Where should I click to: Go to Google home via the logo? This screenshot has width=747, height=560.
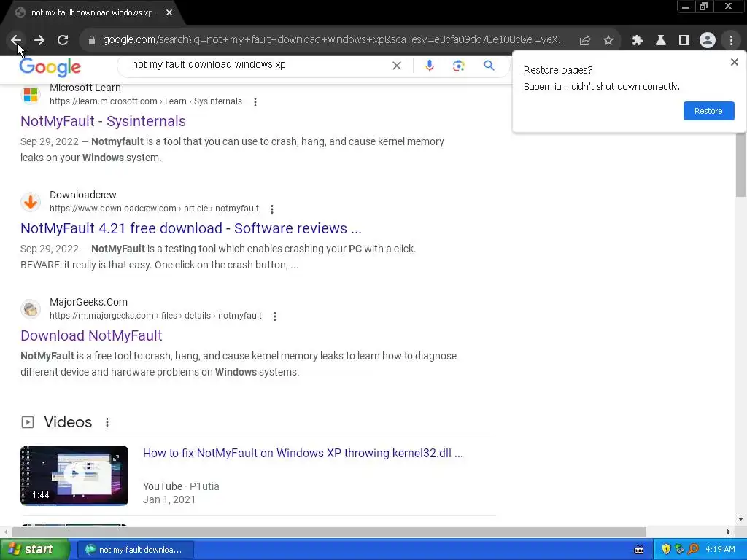point(50,66)
